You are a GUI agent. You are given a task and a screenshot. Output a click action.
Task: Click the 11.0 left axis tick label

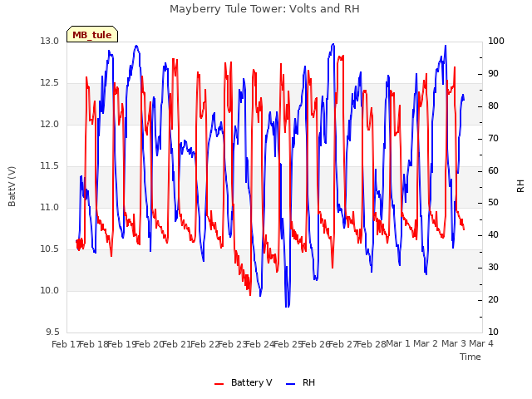pos(49,207)
